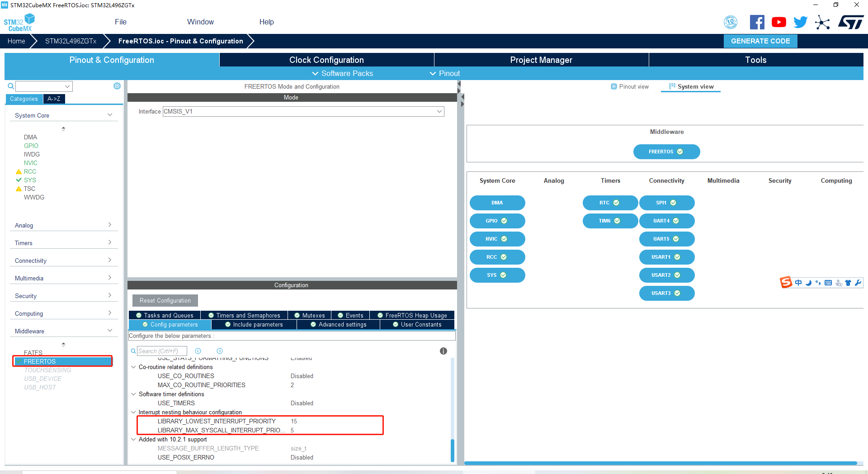Open the peripheral search combo box dropdown
This screenshot has height=474, width=868.
coord(67,86)
